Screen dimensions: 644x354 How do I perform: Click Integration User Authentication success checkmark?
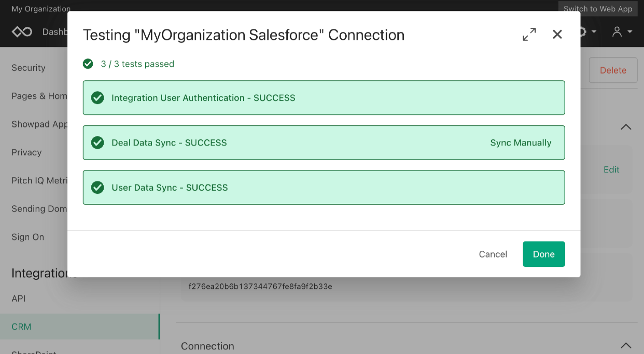click(97, 98)
